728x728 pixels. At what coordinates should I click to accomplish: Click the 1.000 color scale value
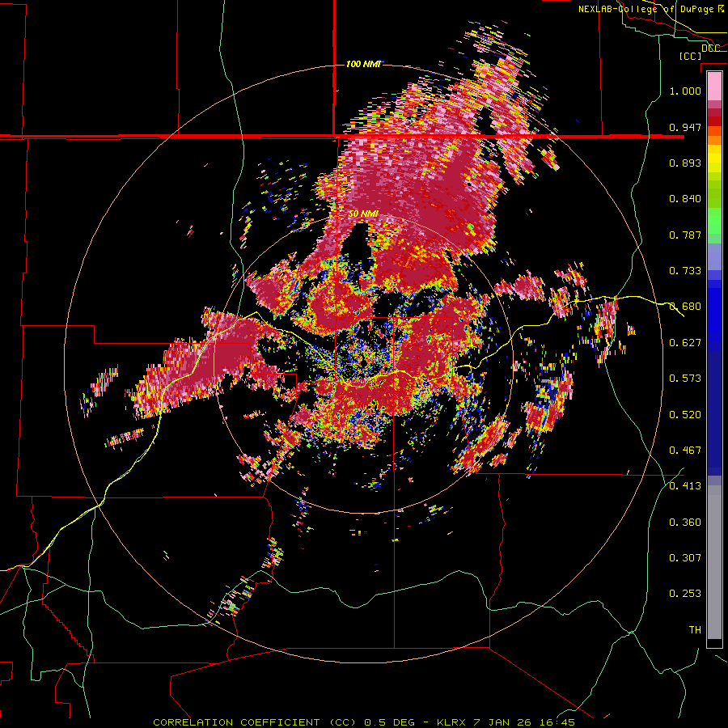click(x=685, y=91)
